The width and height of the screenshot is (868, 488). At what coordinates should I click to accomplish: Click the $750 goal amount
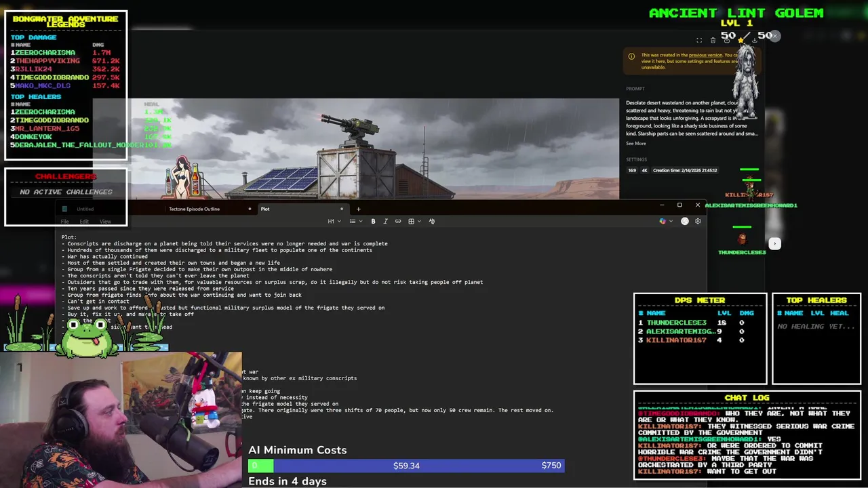click(551, 466)
